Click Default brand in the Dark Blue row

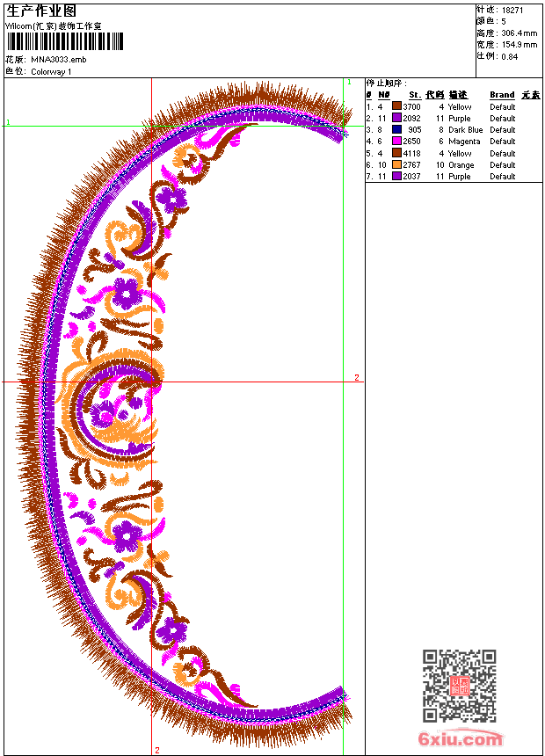[503, 130]
